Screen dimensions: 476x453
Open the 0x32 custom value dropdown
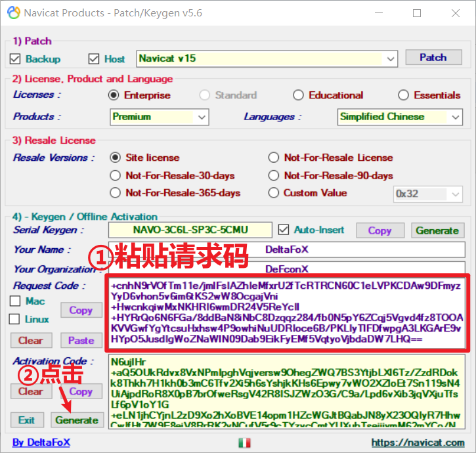427,194
